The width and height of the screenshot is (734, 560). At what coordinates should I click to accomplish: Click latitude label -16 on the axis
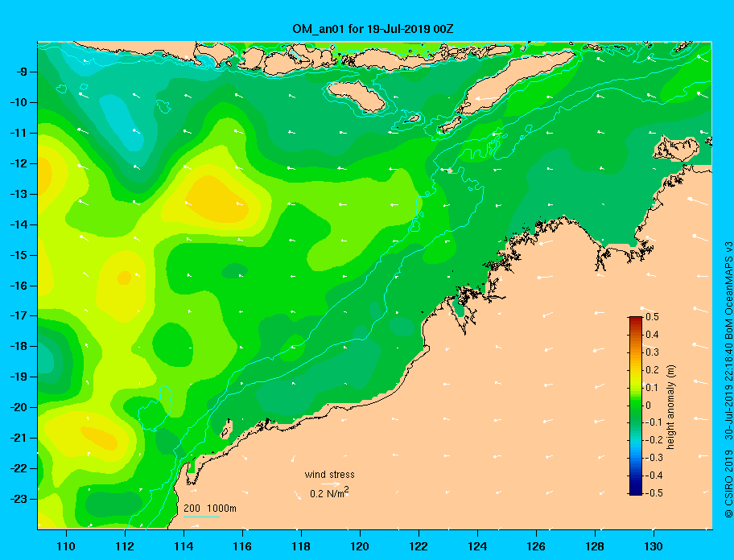pyautogui.click(x=19, y=286)
